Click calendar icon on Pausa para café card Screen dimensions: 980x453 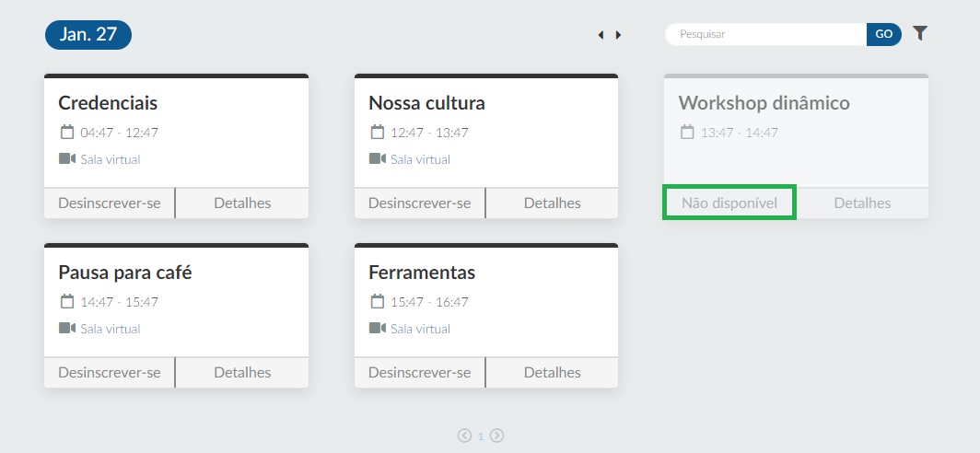[67, 301]
